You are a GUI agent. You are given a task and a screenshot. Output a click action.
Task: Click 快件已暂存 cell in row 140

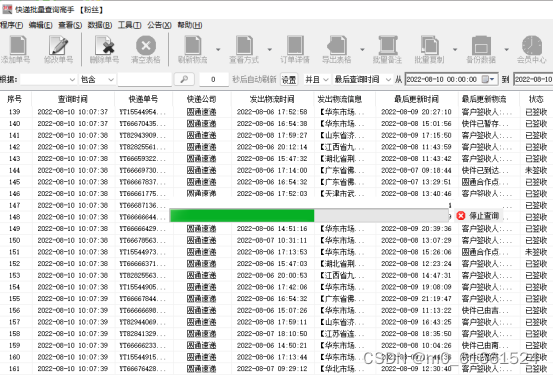[x=485, y=124]
